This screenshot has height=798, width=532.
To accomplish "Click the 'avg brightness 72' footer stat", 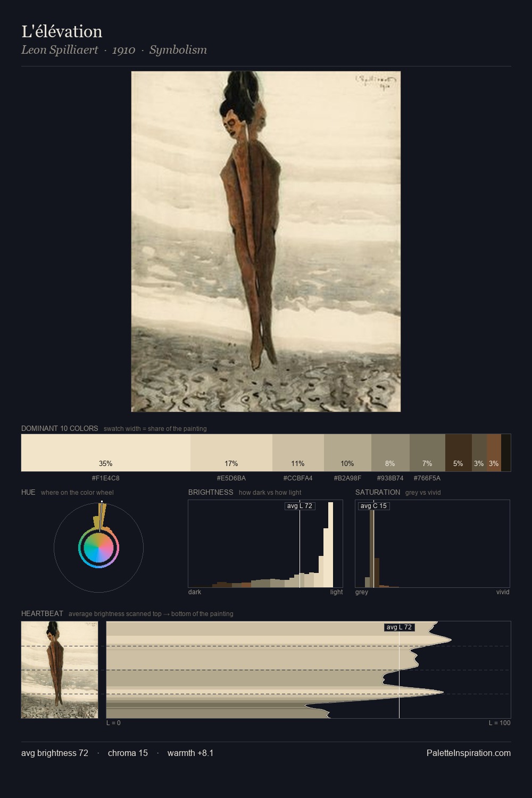I will [55, 753].
